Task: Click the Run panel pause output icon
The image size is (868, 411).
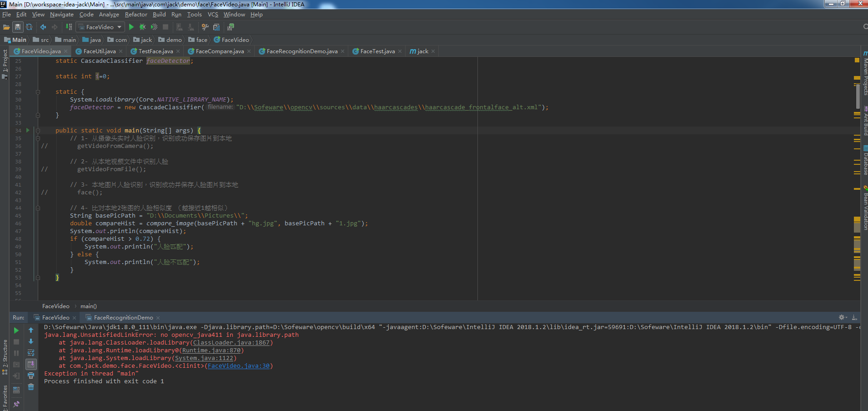Action: click(16, 353)
